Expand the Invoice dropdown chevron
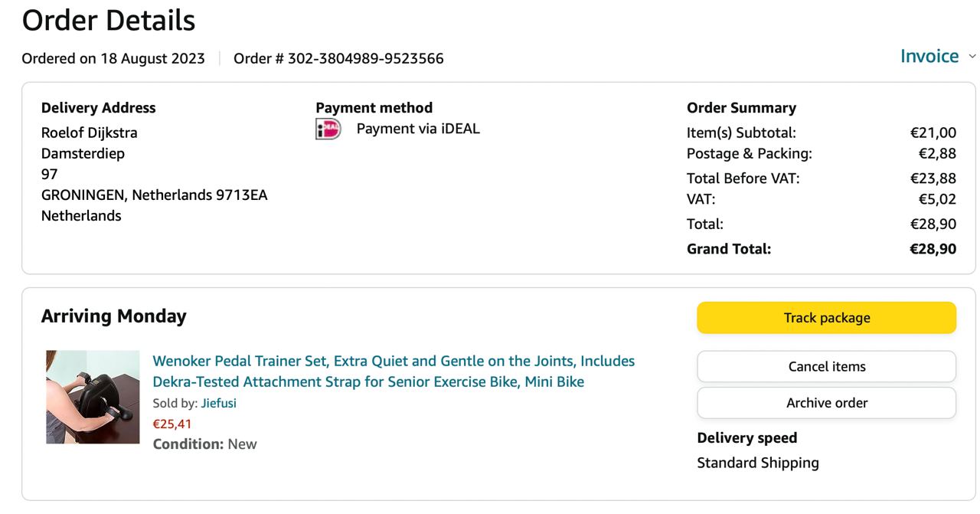The height and width of the screenshot is (514, 980). [972, 57]
